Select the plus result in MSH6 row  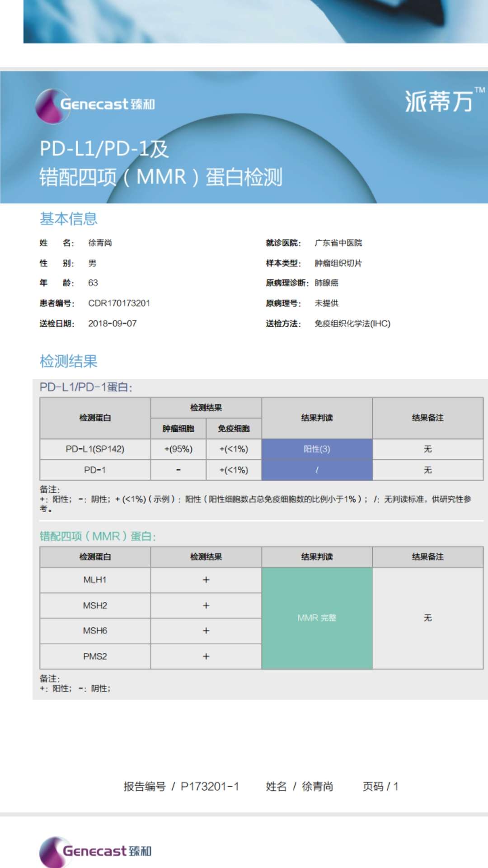tap(206, 631)
